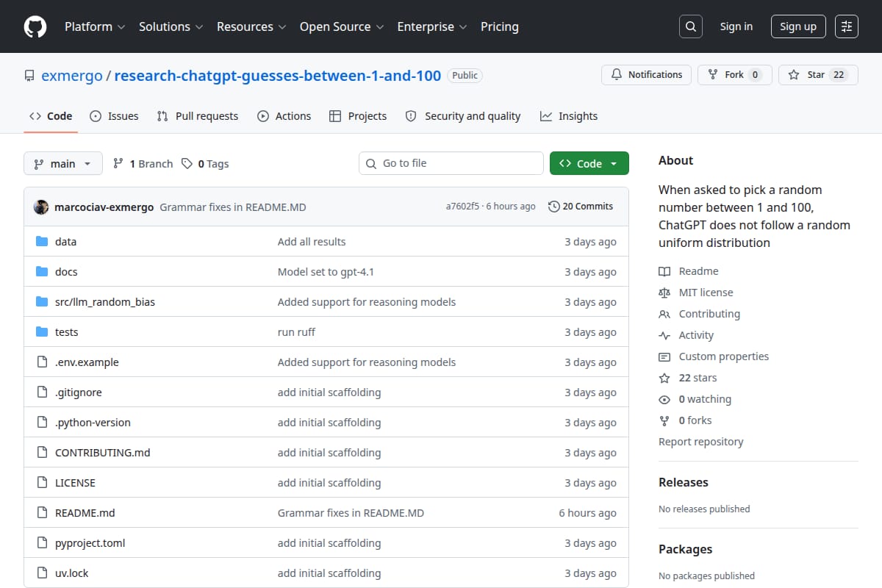This screenshot has height=588, width=882.
Task: Open the Report repository link
Action: click(x=700, y=442)
